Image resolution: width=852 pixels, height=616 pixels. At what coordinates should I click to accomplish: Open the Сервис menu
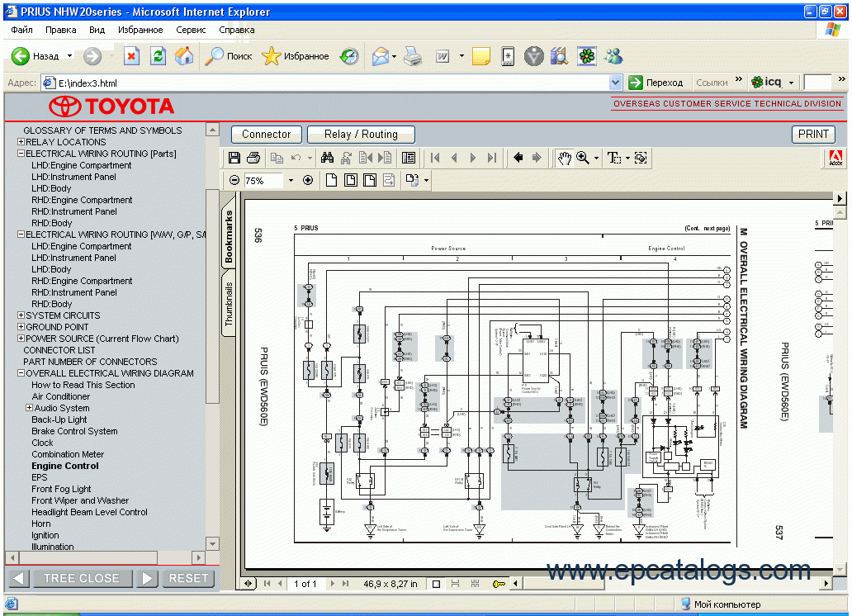tap(191, 30)
